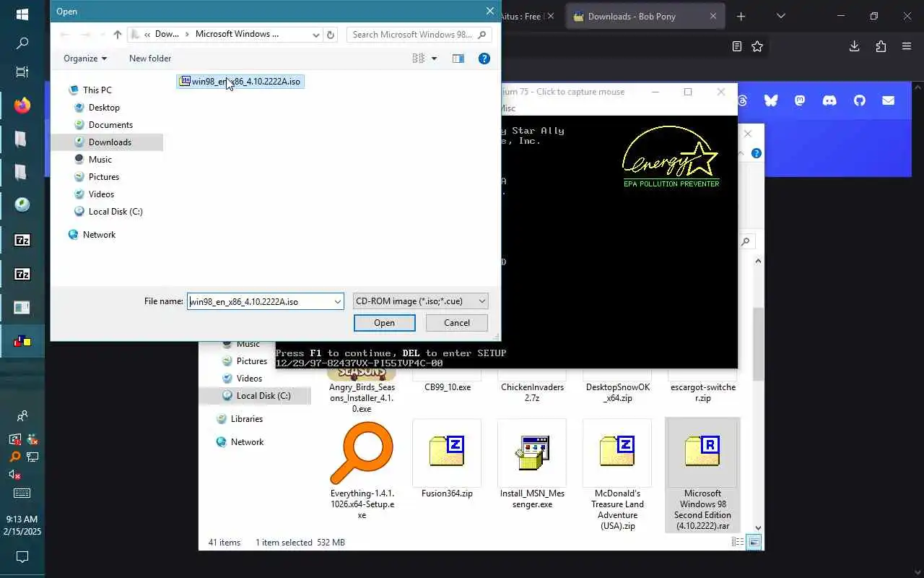
Task: Open Task View from taskbar
Action: click(x=22, y=72)
